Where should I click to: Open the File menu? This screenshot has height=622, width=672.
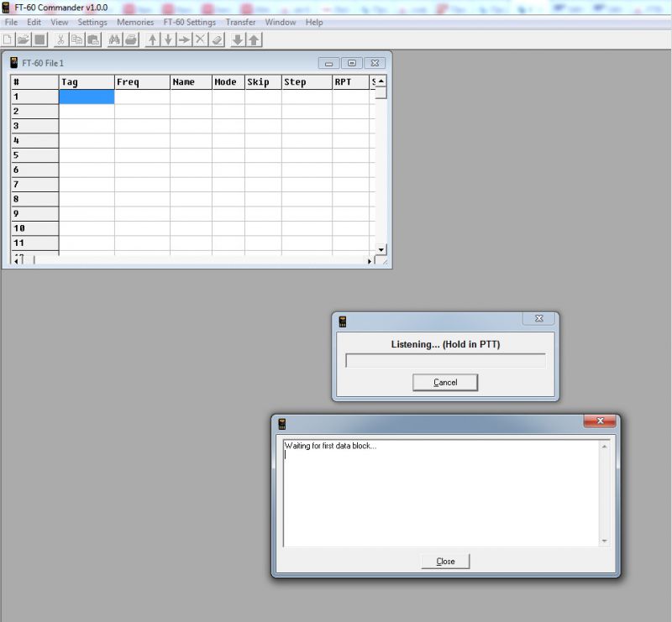[11, 23]
